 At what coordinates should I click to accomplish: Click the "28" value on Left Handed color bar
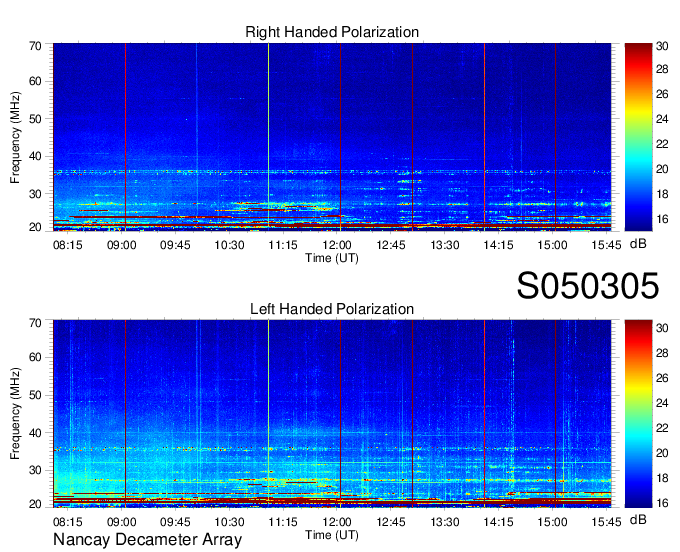(x=662, y=353)
